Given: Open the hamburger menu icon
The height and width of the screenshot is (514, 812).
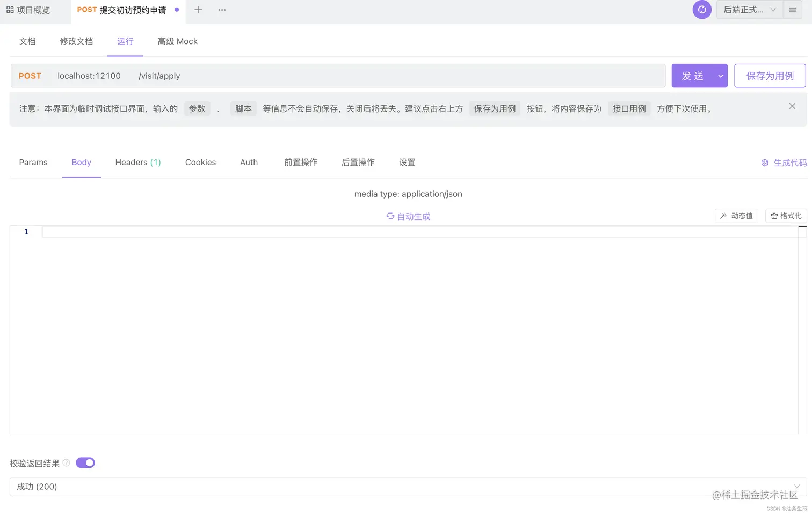Looking at the screenshot, I should (x=793, y=10).
